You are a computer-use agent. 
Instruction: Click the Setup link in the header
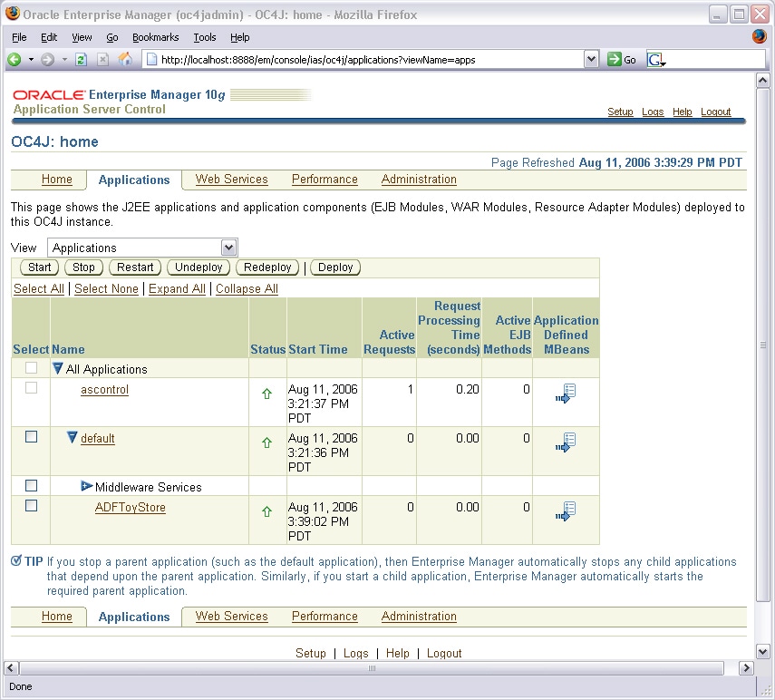[620, 112]
